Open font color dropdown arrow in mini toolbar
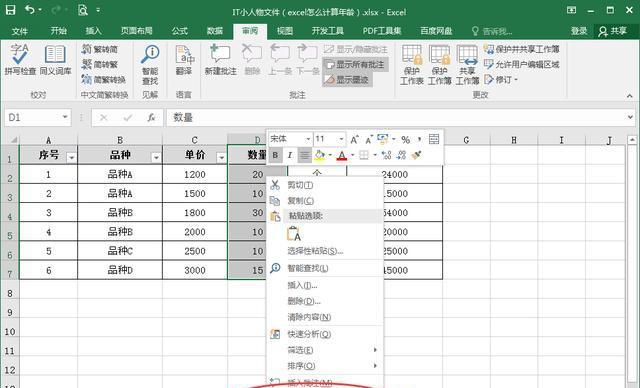The width and height of the screenshot is (640, 388). pyautogui.click(x=353, y=155)
